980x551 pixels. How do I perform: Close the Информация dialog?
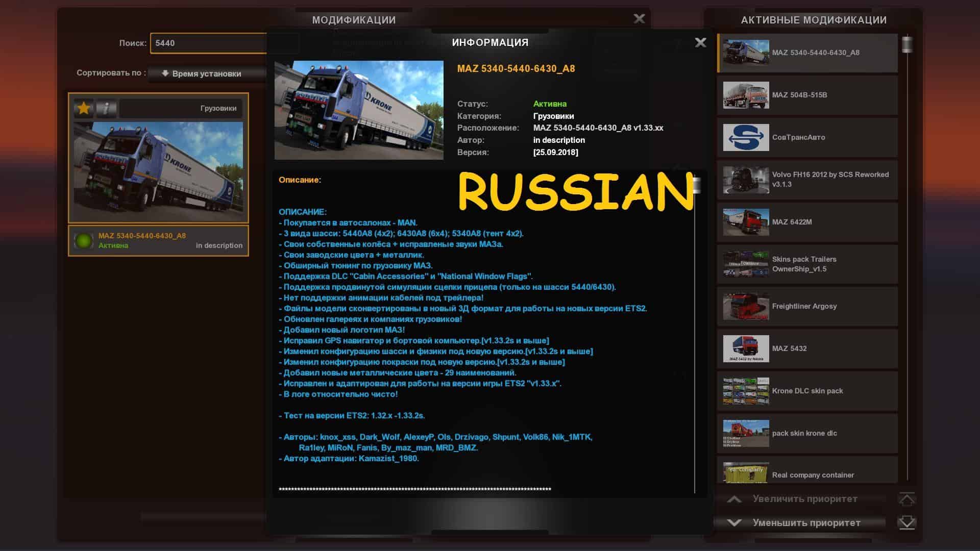pyautogui.click(x=700, y=43)
